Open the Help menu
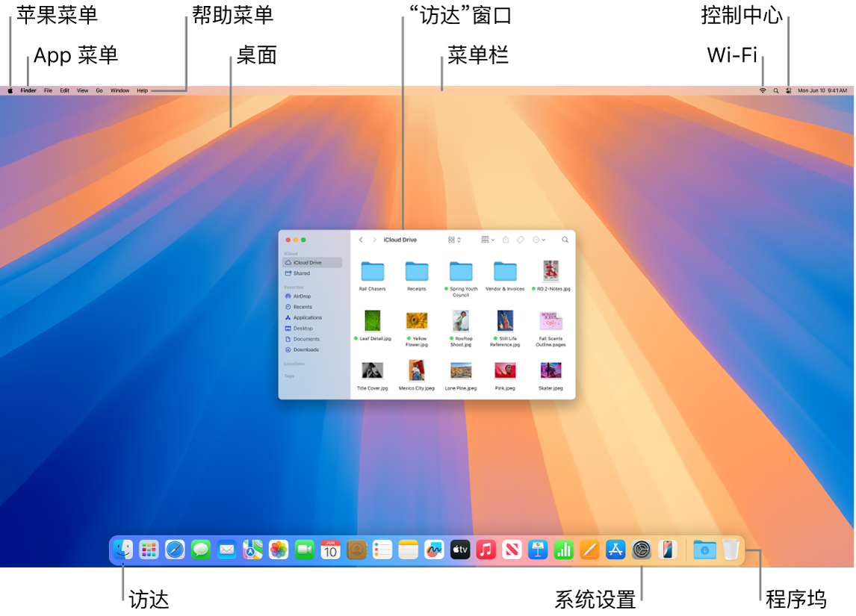The height and width of the screenshot is (616, 856). coord(143,90)
